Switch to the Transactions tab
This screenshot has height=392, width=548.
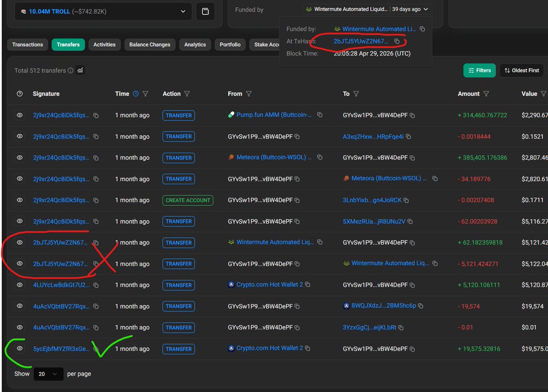(27, 45)
